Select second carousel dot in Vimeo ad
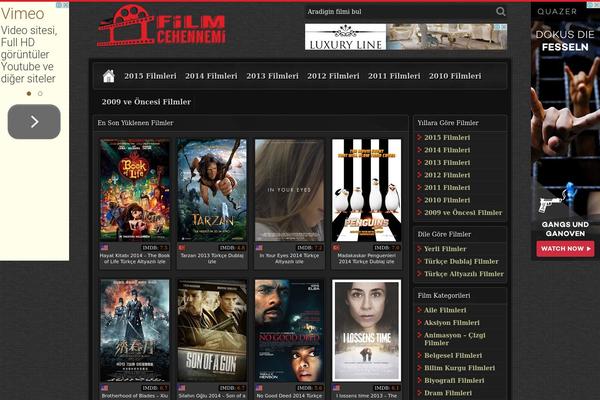The image size is (600, 400). click(40, 93)
